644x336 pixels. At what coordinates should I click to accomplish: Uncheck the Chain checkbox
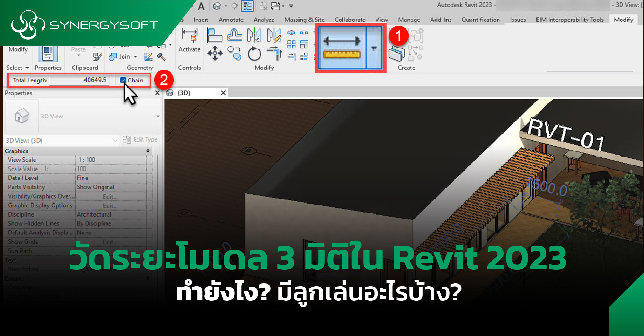123,80
